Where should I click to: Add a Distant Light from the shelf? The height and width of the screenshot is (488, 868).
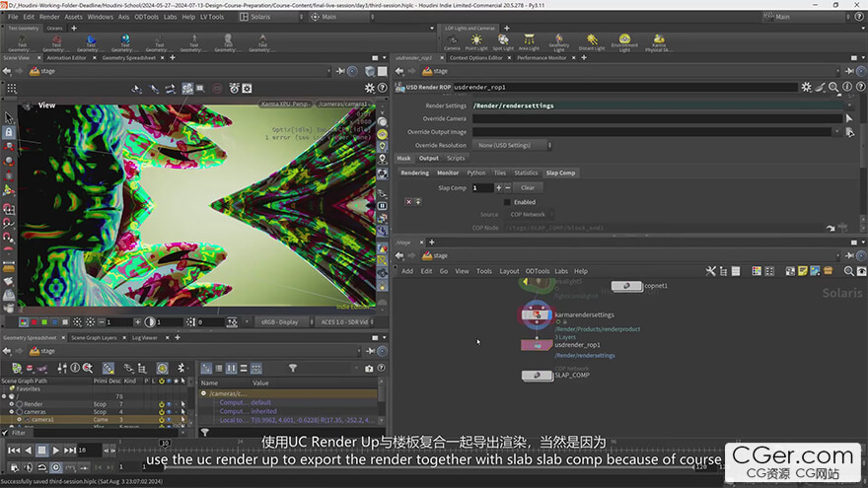592,42
